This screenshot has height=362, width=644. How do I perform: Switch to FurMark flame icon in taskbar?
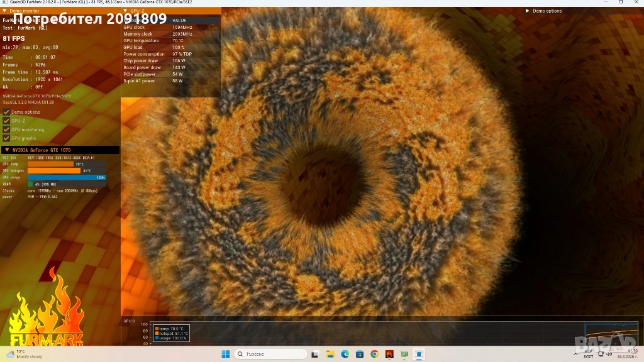(389, 354)
